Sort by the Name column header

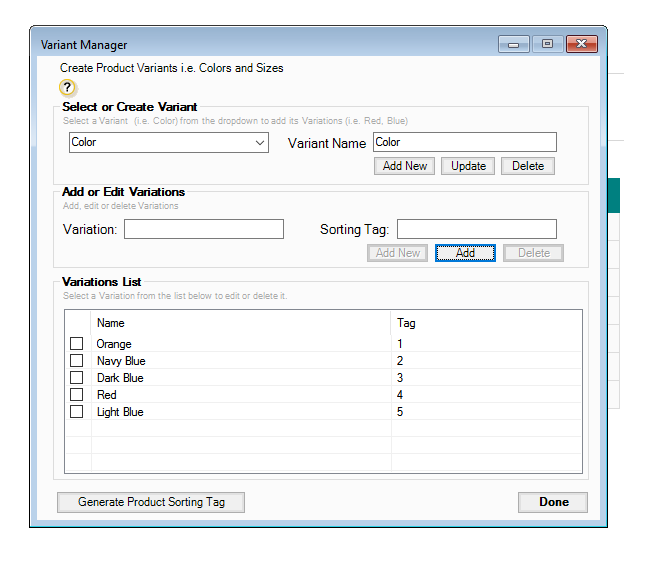(111, 323)
